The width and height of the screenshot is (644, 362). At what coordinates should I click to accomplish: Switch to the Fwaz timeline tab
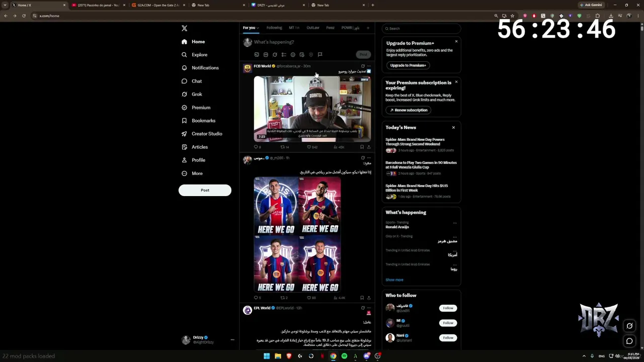[x=330, y=28]
